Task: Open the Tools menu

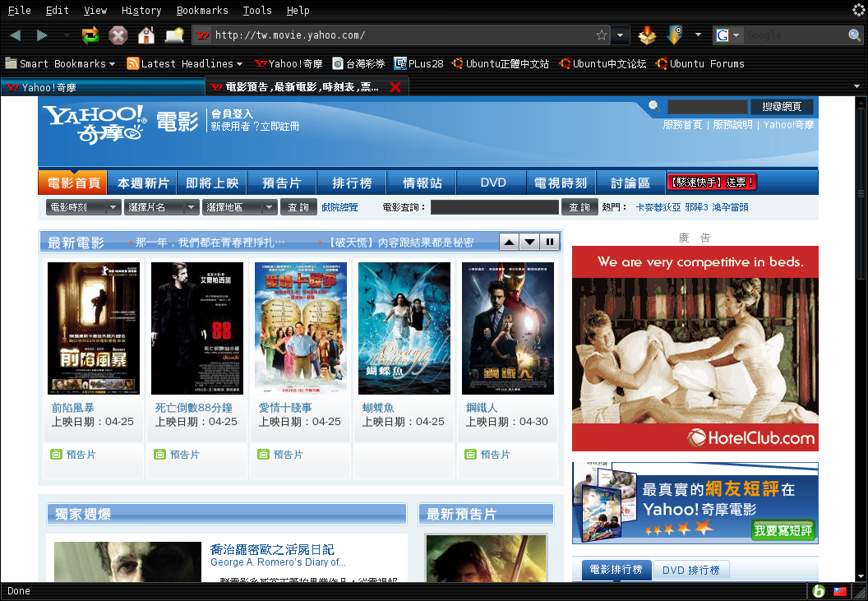Action: point(256,10)
